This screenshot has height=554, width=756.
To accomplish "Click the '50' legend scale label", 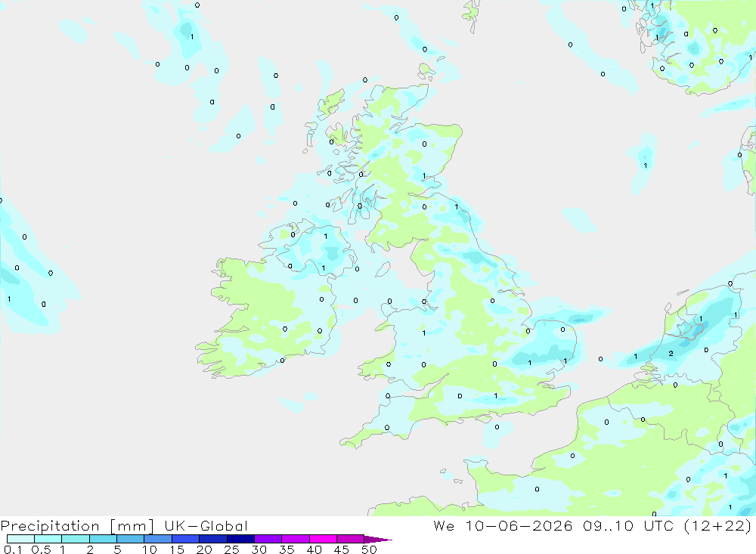I will (x=370, y=549).
